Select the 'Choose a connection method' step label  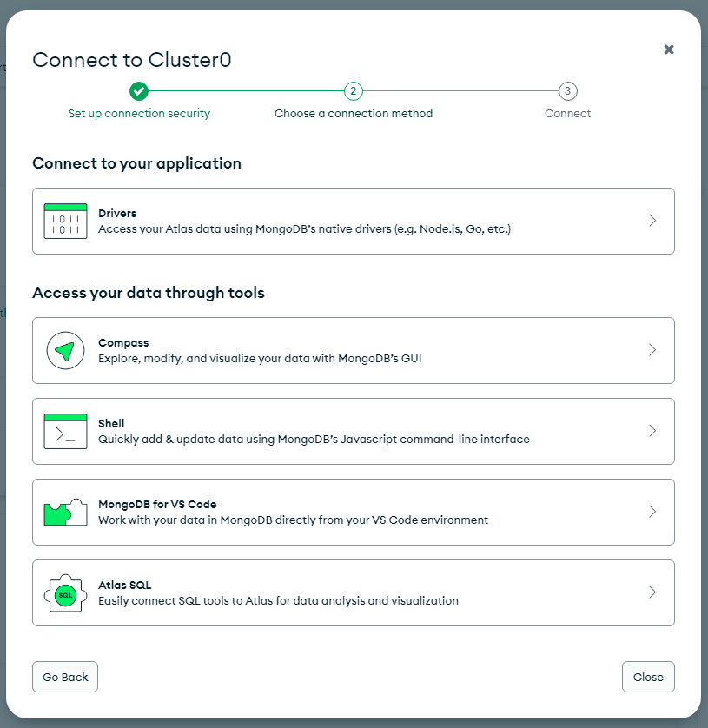[354, 114]
